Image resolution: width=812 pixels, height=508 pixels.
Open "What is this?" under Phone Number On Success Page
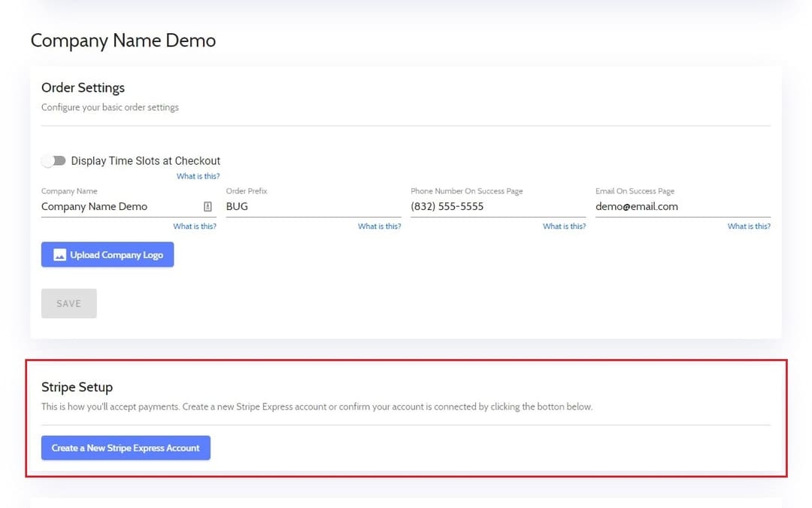click(564, 226)
